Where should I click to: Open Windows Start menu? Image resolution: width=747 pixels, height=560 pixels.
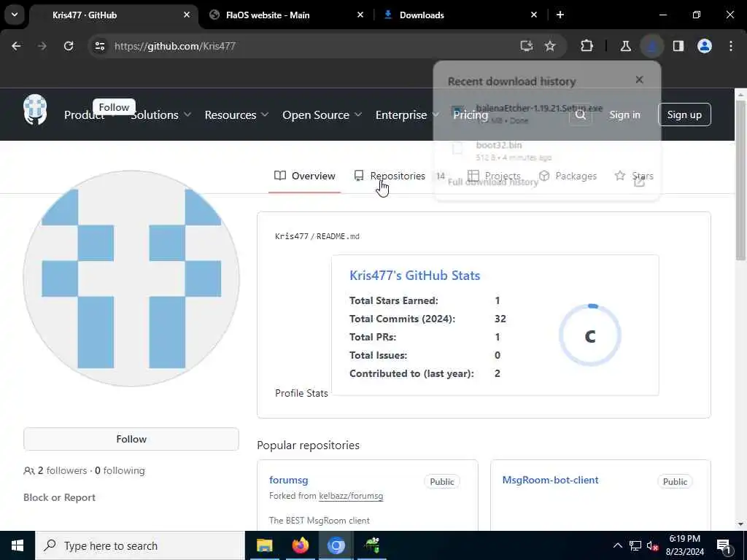18,545
